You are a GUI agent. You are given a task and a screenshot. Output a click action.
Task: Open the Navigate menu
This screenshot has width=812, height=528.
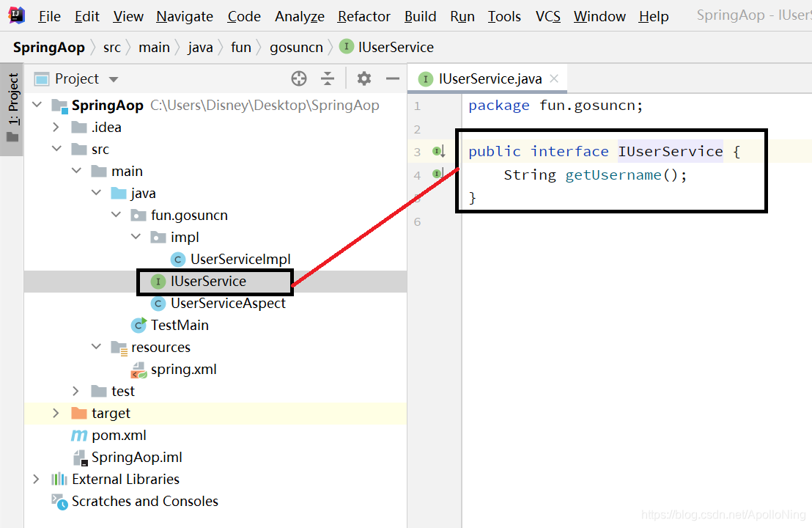point(185,17)
